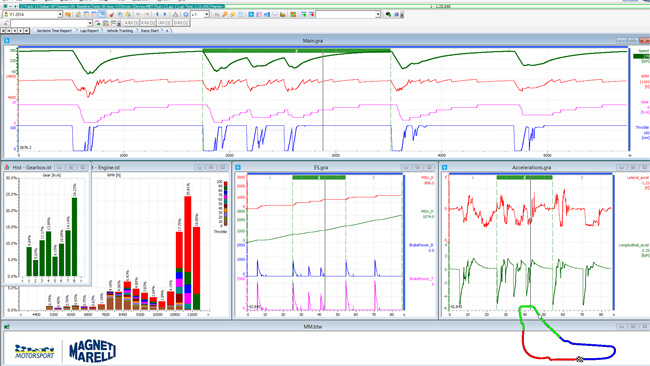Screen dimensions: 650x366
Task: Click the 24.27% eighth gear histogram bar
Action: pos(75,237)
